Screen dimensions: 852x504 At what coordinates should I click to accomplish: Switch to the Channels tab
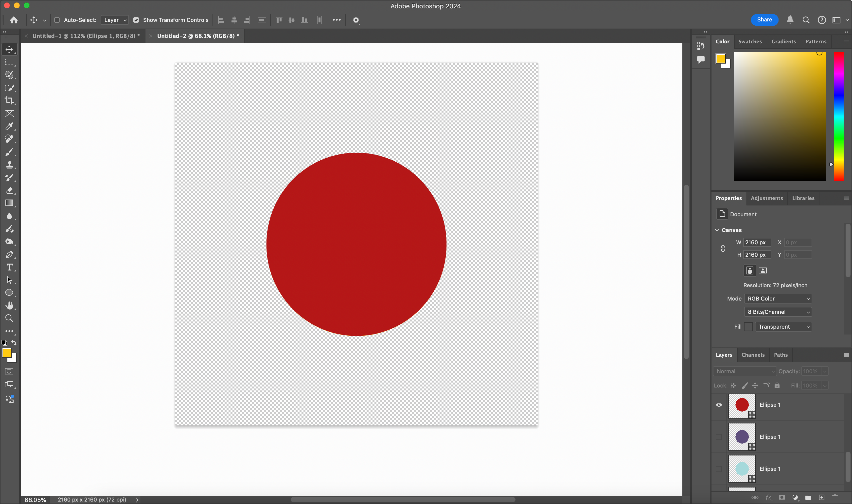[753, 354]
